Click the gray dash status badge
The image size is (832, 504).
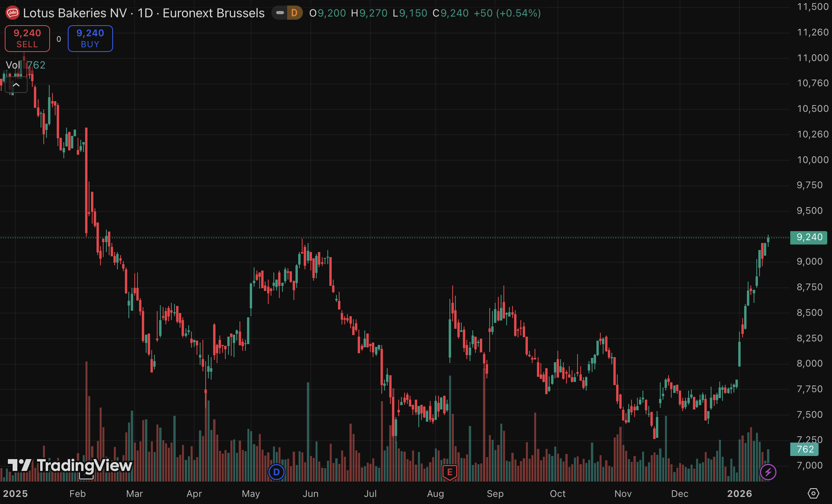point(280,13)
